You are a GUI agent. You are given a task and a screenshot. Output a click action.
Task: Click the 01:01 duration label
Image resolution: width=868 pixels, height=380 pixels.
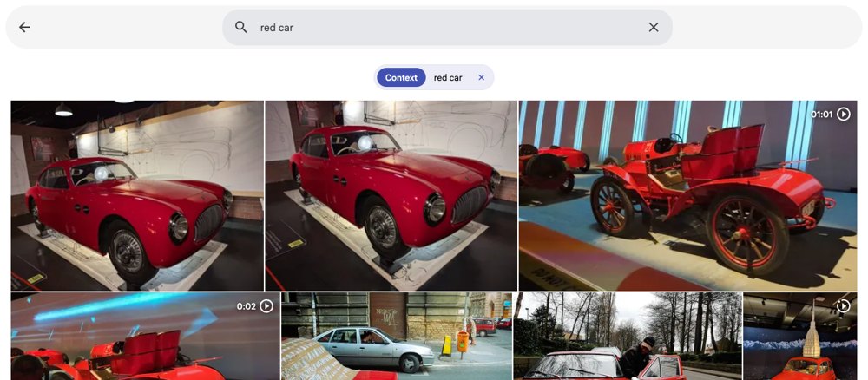[x=821, y=115]
